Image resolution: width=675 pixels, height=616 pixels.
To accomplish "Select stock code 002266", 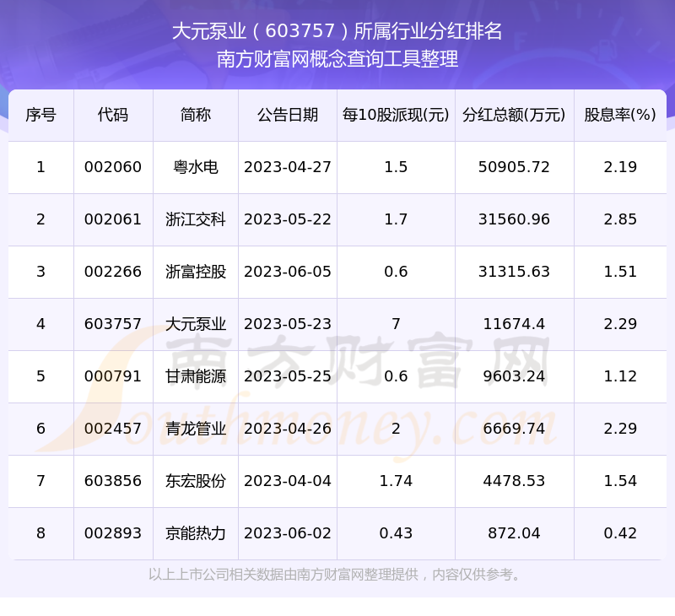I will coord(113,272).
